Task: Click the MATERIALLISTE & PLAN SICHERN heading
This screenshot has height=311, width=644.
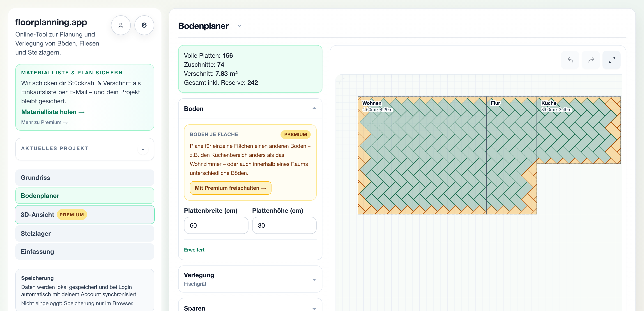Action: click(72, 73)
